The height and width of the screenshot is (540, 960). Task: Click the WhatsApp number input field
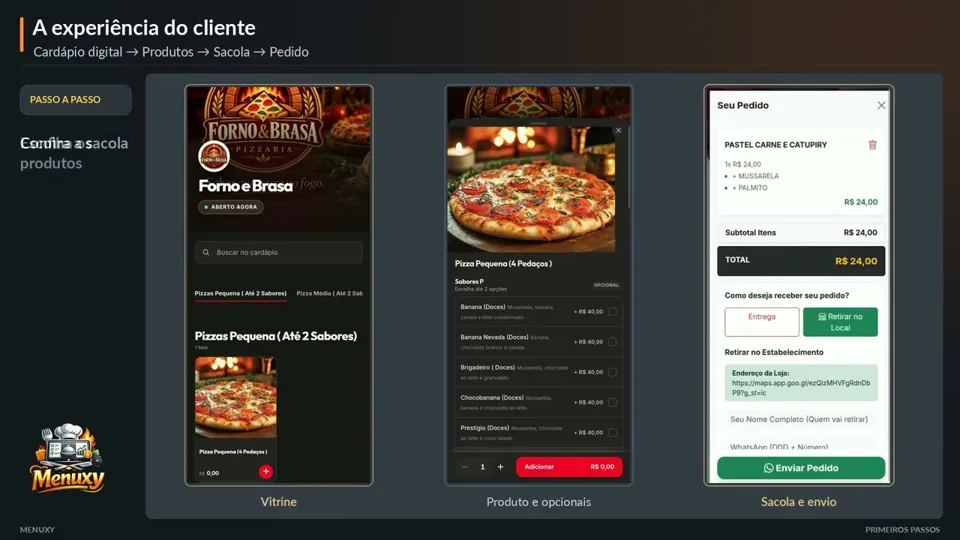pos(801,447)
